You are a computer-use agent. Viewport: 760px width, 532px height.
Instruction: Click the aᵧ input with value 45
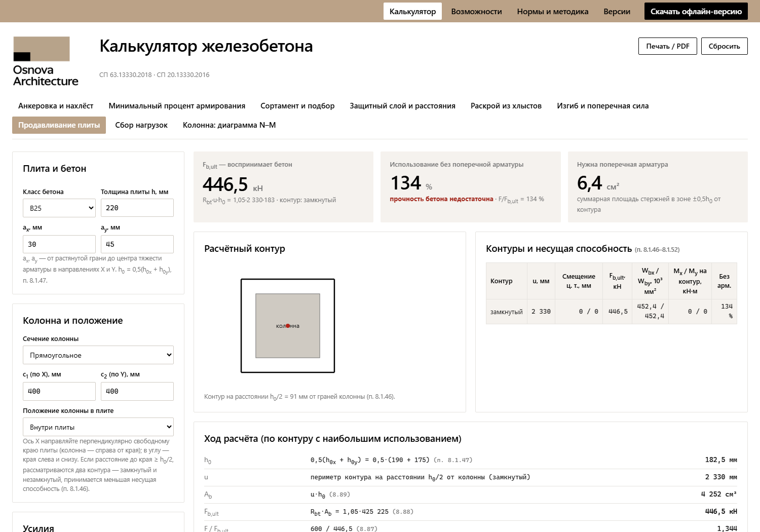click(x=137, y=244)
